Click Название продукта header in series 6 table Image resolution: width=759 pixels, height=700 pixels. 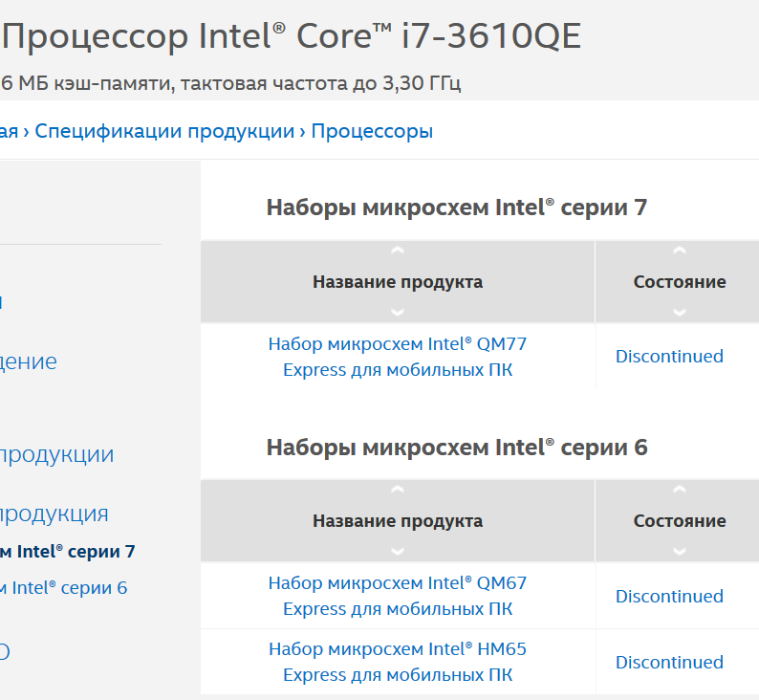pyautogui.click(x=398, y=521)
